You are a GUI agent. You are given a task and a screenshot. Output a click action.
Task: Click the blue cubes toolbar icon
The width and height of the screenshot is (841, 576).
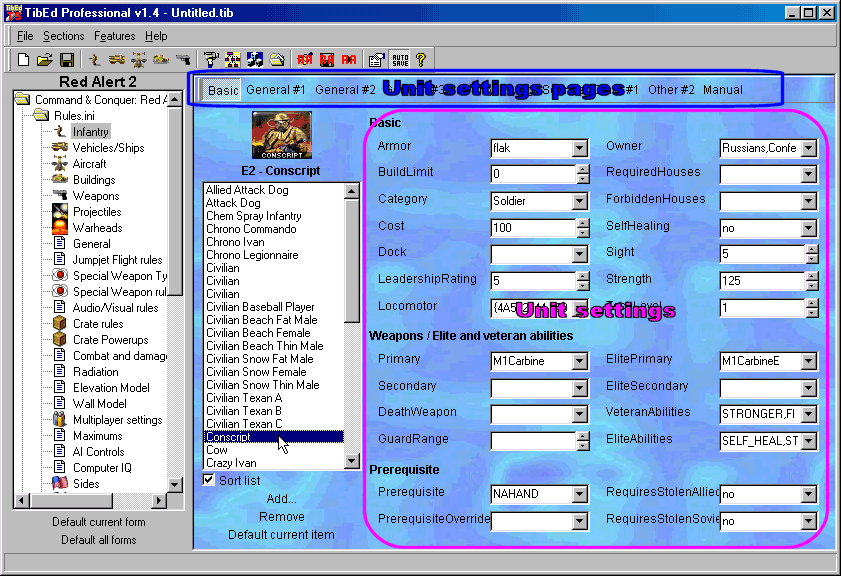click(x=255, y=60)
